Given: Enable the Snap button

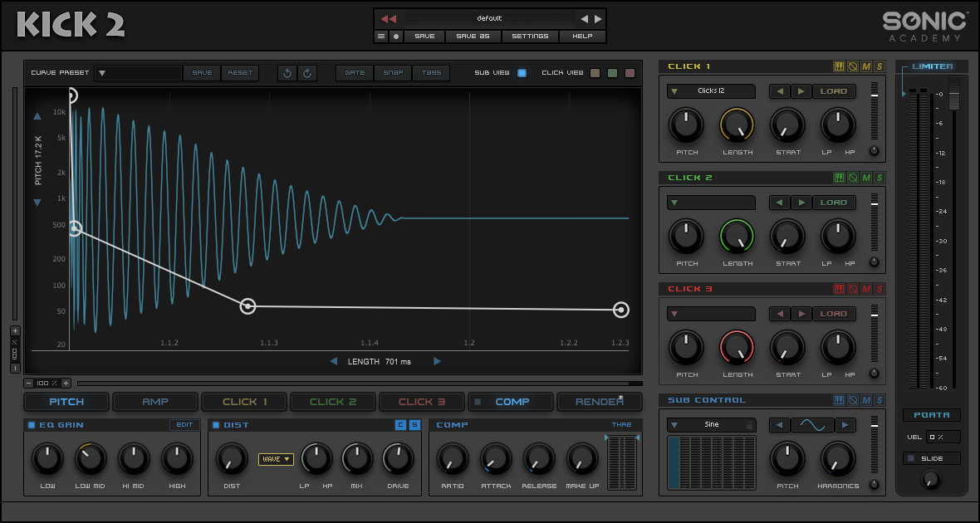Looking at the screenshot, I should 393,73.
